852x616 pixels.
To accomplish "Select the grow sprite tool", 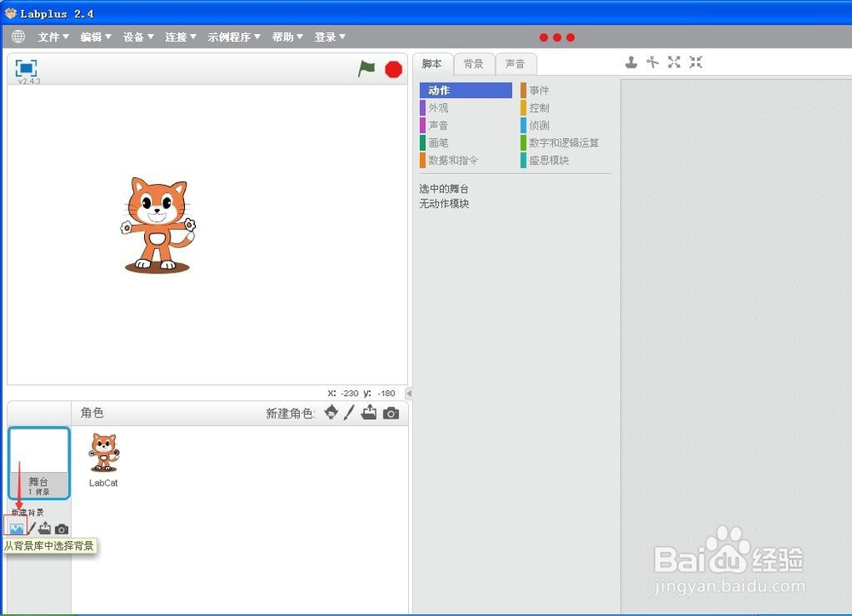I will pos(674,62).
